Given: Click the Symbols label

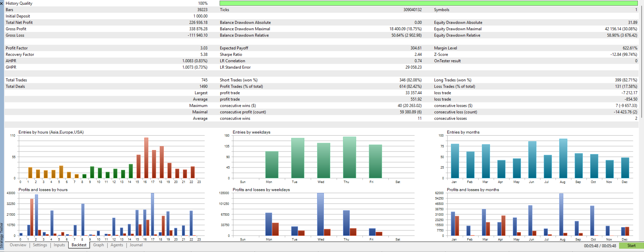Looking at the screenshot, I should (x=442, y=10).
